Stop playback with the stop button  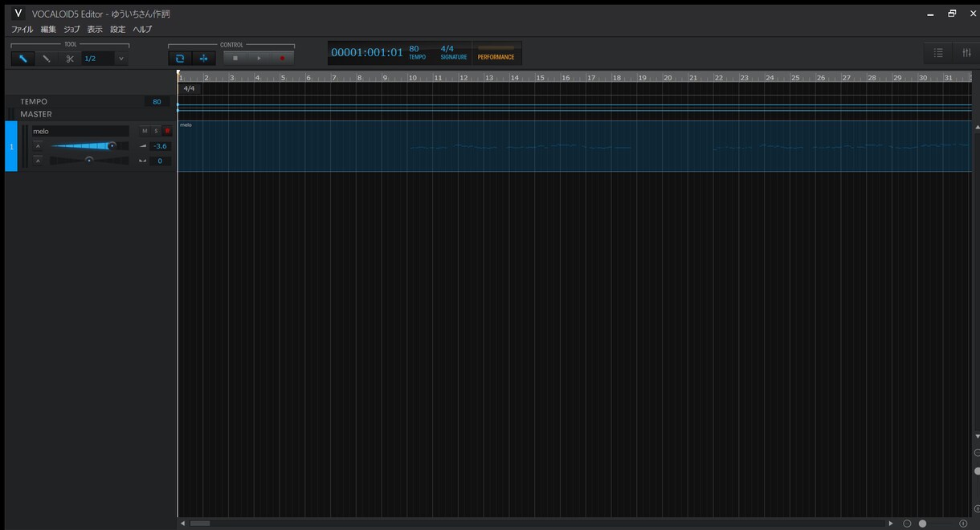[235, 58]
